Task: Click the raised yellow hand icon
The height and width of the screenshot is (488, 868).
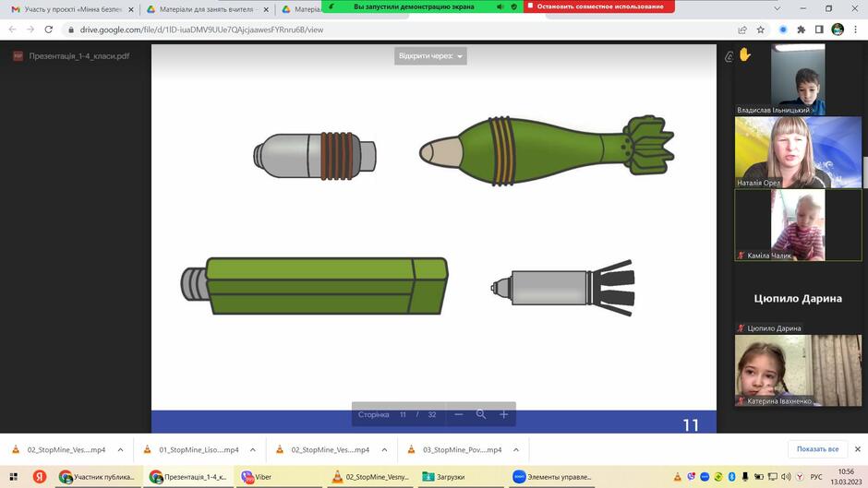Action: pos(745,54)
